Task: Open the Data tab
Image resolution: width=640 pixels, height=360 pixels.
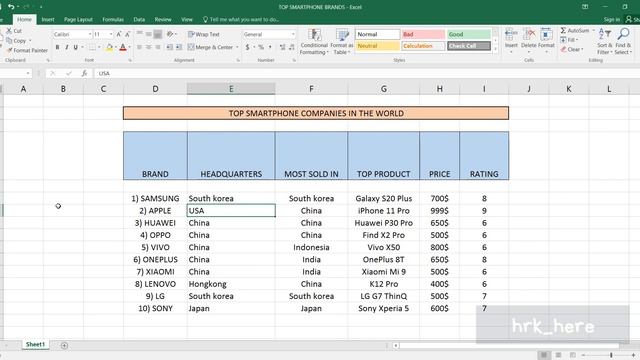Action: coord(139,20)
